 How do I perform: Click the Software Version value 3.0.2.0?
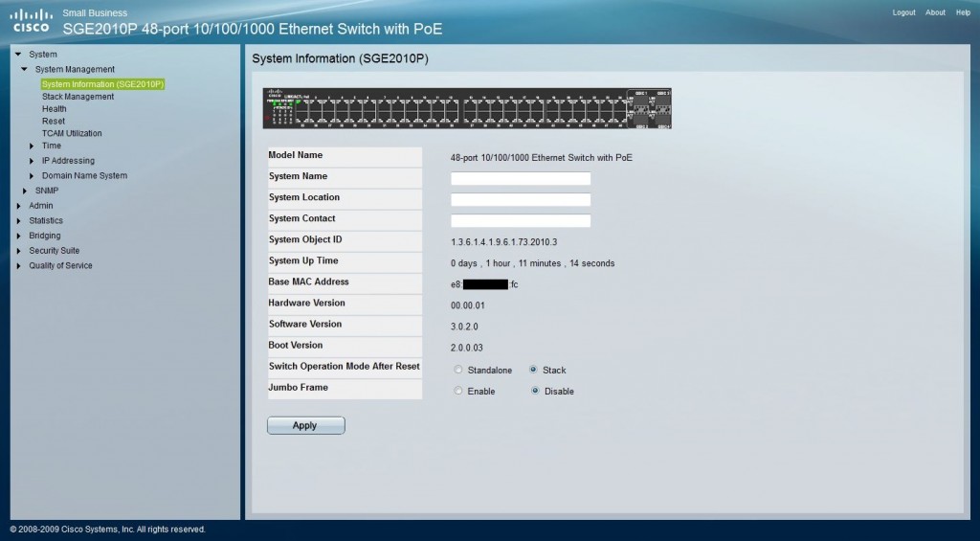click(464, 327)
